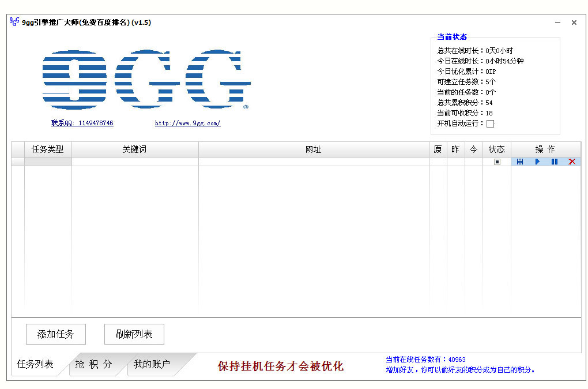Click the 可建立任务数：5个 text

[x=466, y=82]
